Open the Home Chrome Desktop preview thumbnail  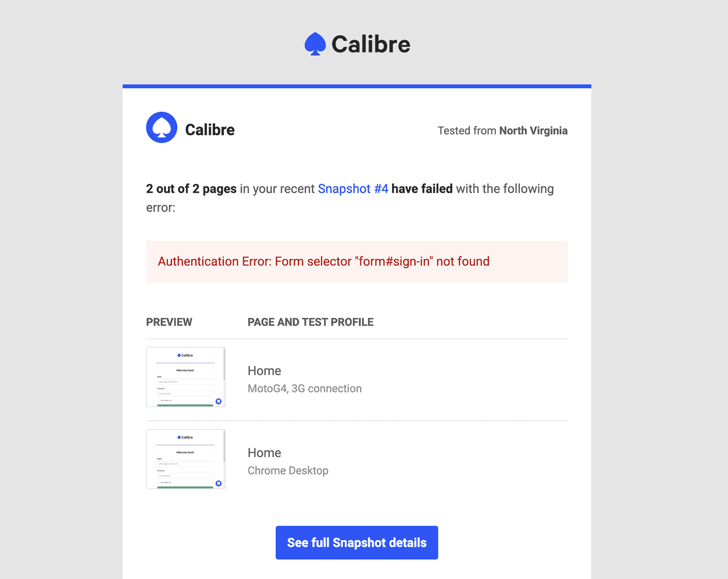[186, 459]
